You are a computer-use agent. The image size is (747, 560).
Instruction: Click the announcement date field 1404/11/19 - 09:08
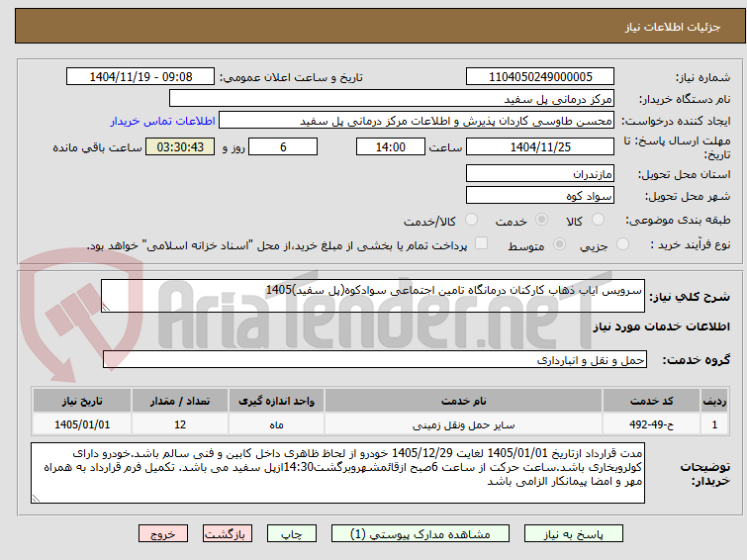click(x=140, y=77)
